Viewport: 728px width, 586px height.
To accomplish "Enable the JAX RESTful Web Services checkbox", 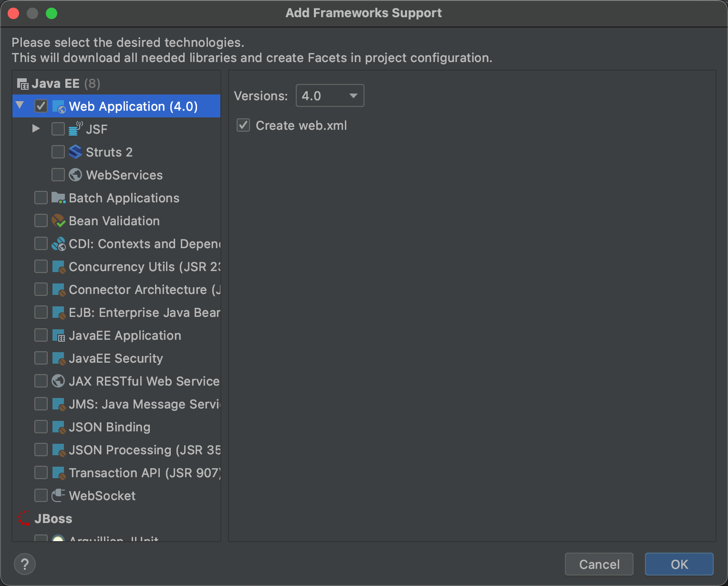I will click(x=41, y=381).
